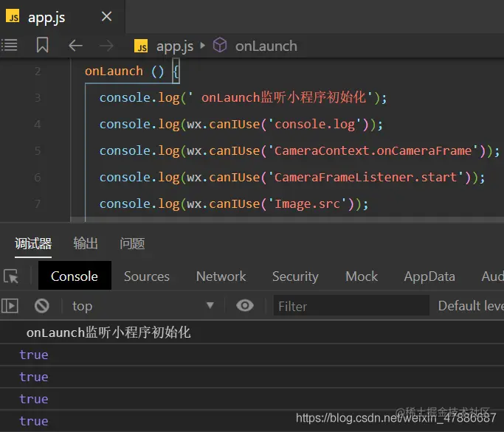Select the Console devtools tab
Screen dimensions: 504x432
pyautogui.click(x=75, y=276)
